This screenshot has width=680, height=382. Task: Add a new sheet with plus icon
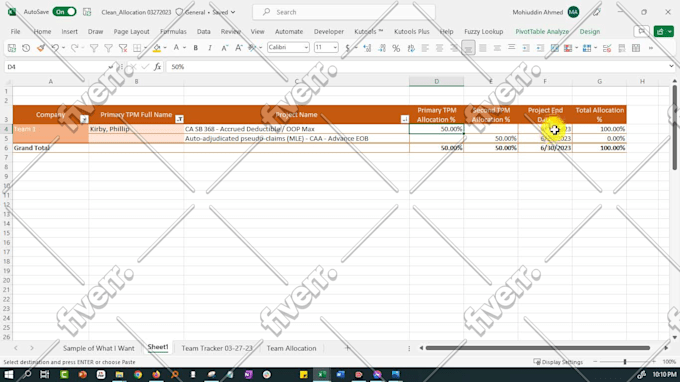tap(347, 348)
